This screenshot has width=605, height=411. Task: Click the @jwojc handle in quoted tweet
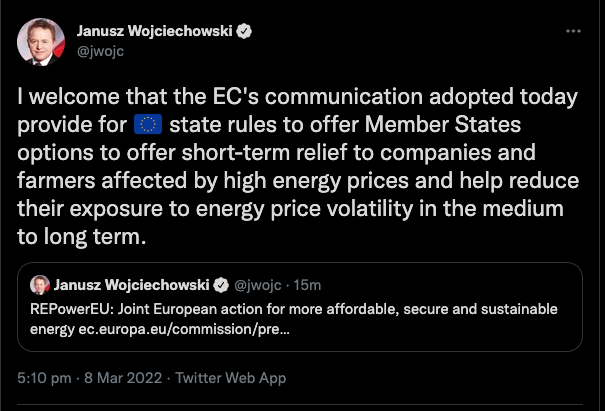[258, 285]
